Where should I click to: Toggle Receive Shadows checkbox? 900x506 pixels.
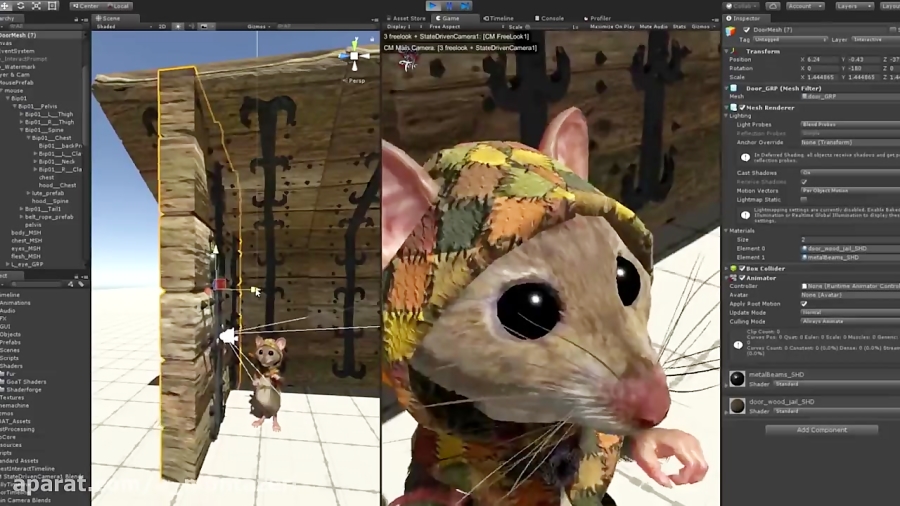[804, 182]
